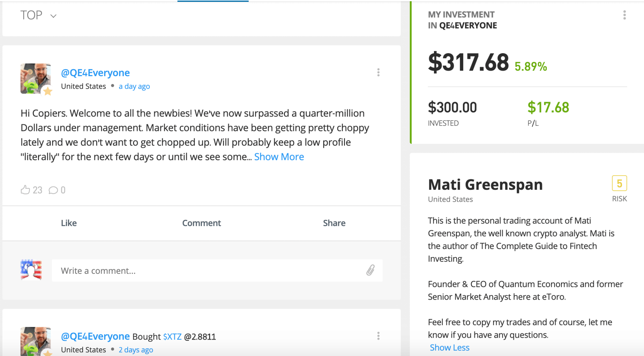
Task: Collapse bio with Show Less
Action: point(449,348)
